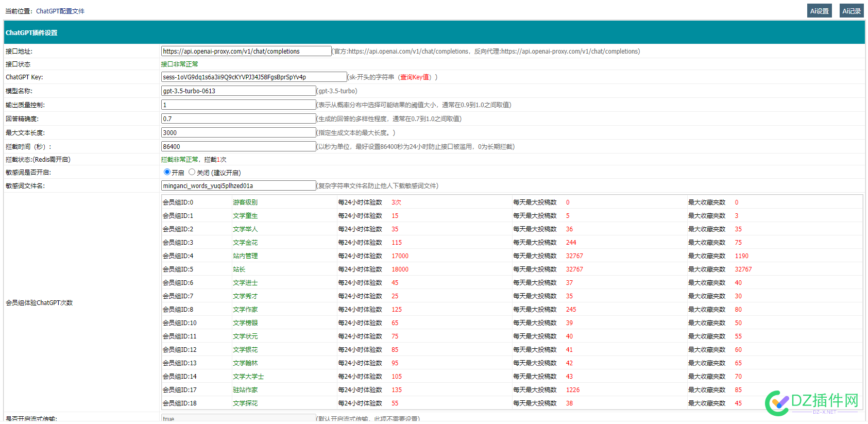Click the 会员组ID:18 label
This screenshot has width=868, height=424.
pyautogui.click(x=180, y=403)
